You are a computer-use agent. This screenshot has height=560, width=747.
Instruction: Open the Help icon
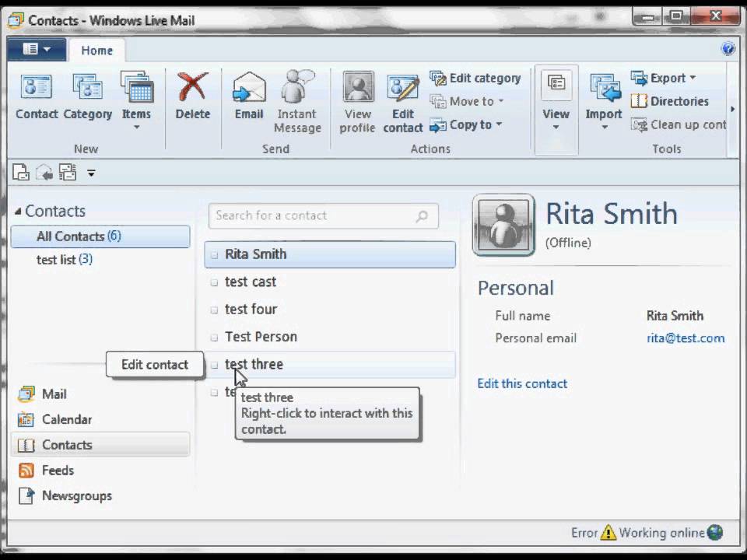tap(728, 48)
